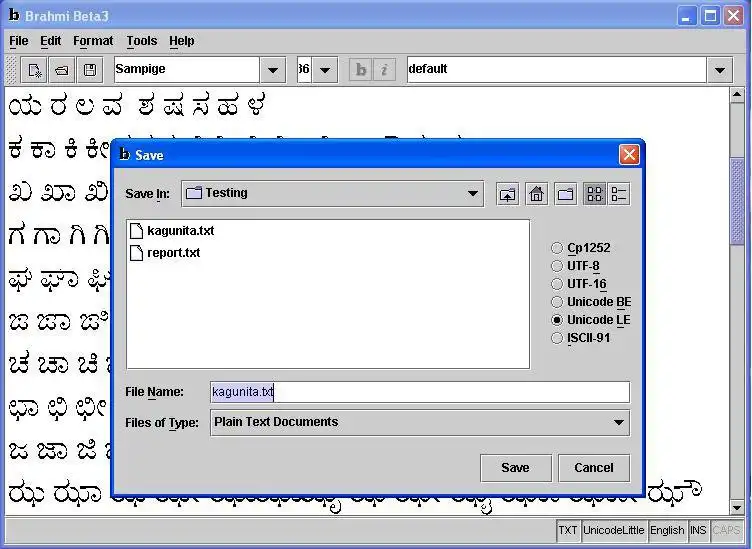Expand Files of Type dropdown
Image resolution: width=752 pixels, height=549 pixels.
pos(619,422)
